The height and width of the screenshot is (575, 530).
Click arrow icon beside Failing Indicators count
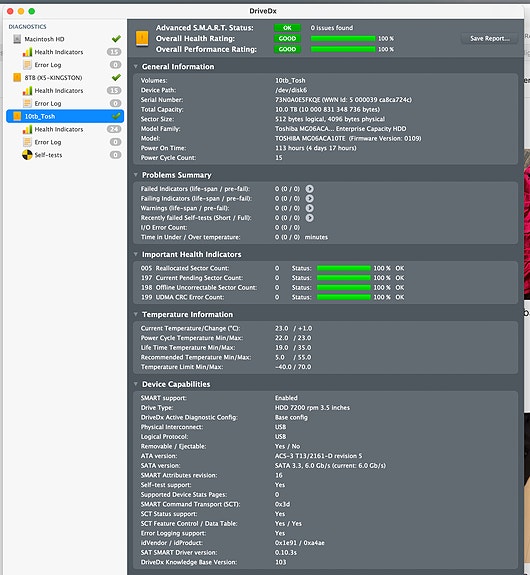tap(310, 198)
